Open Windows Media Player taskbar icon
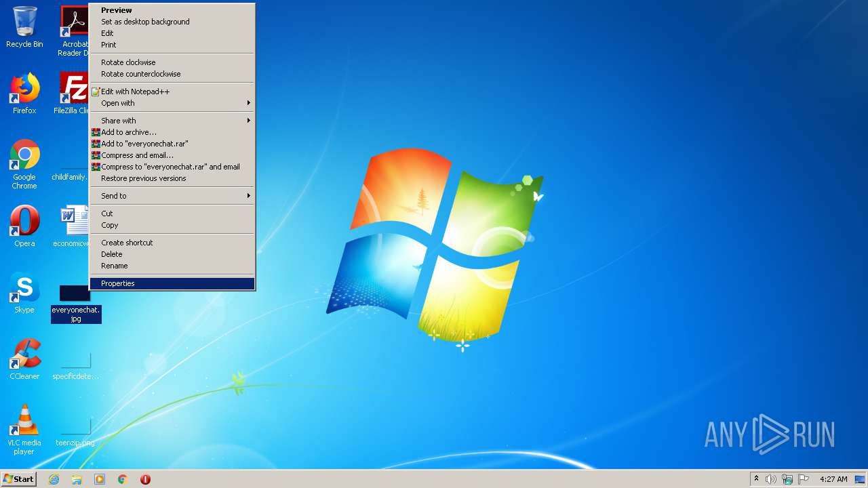This screenshot has height=488, width=868. point(100,479)
